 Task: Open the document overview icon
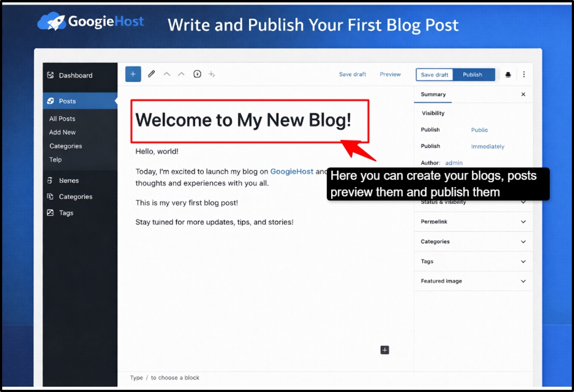pyautogui.click(x=197, y=74)
